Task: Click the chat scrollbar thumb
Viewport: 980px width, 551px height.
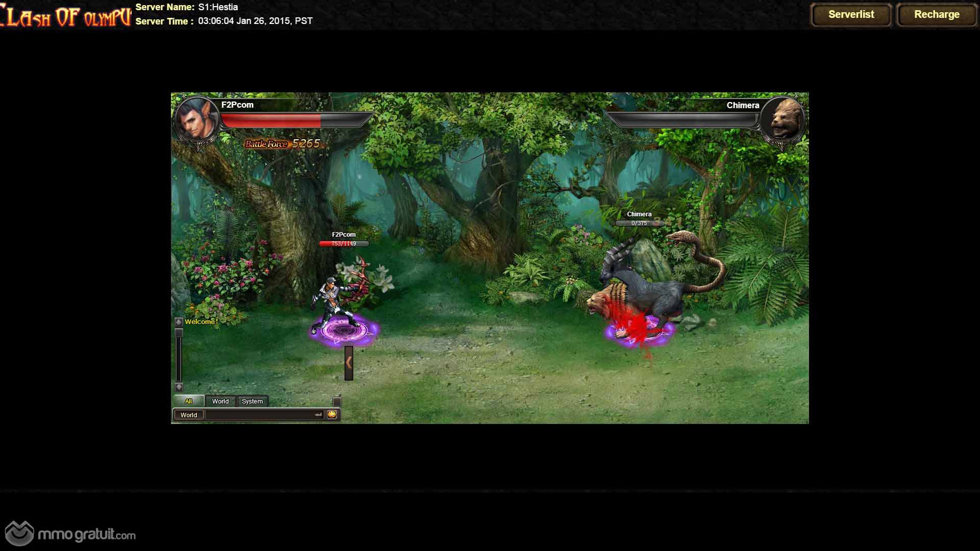Action: [179, 333]
